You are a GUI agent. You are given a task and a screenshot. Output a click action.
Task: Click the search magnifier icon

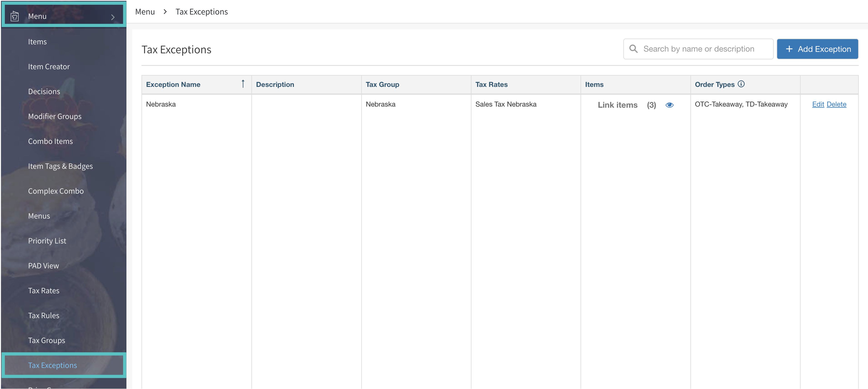coord(633,49)
